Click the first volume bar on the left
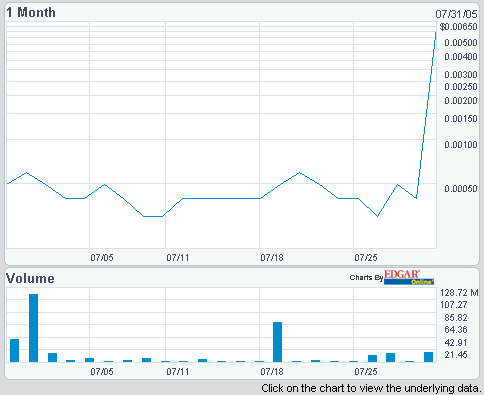Viewport: 484px width, 395px height. 14,350
